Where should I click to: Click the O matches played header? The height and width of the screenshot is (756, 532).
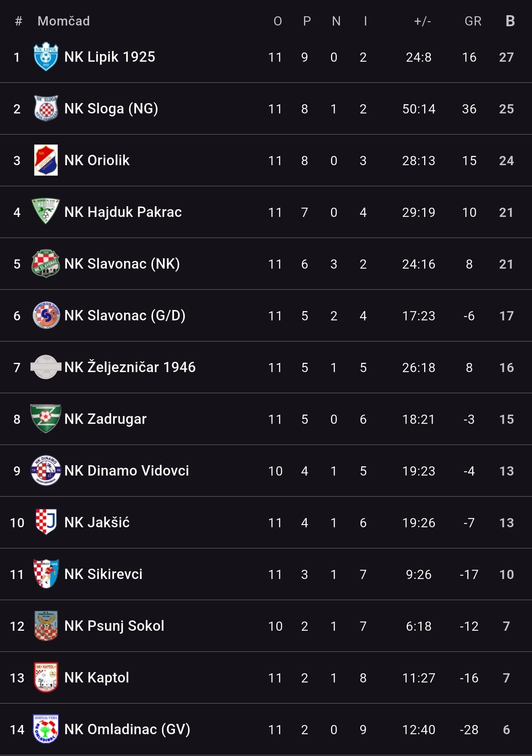click(277, 21)
